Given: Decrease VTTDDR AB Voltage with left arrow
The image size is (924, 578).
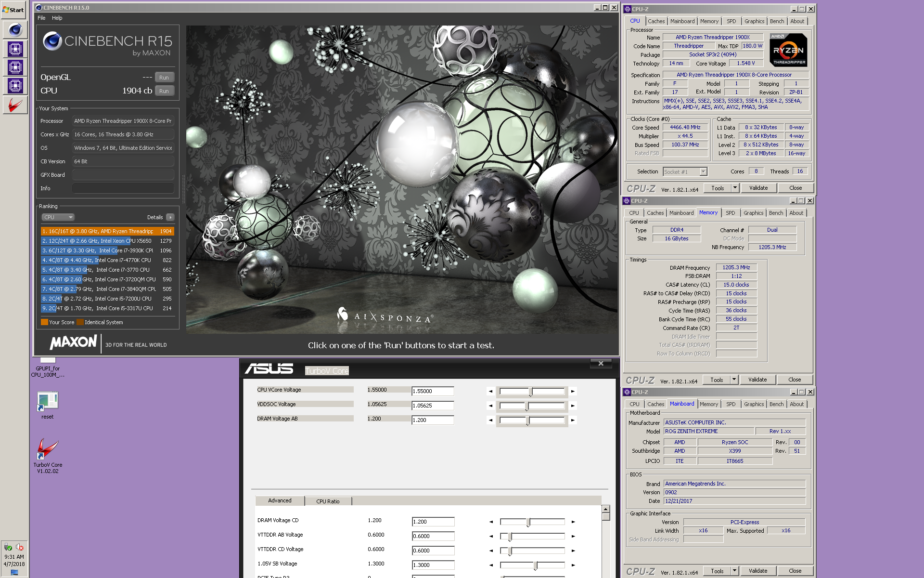Looking at the screenshot, I should (x=491, y=536).
